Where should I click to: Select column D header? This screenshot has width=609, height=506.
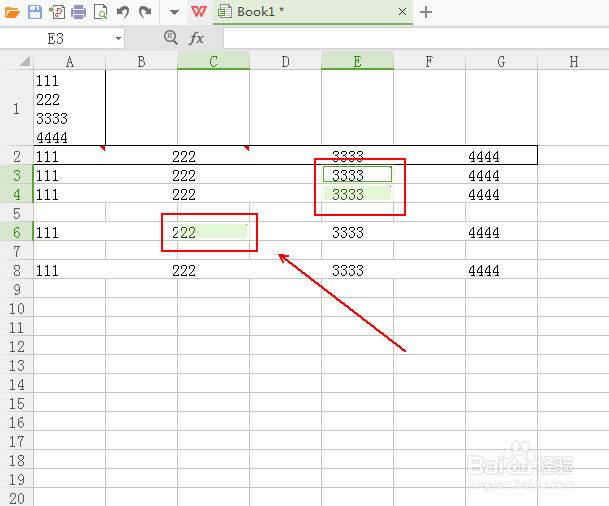tap(285, 61)
